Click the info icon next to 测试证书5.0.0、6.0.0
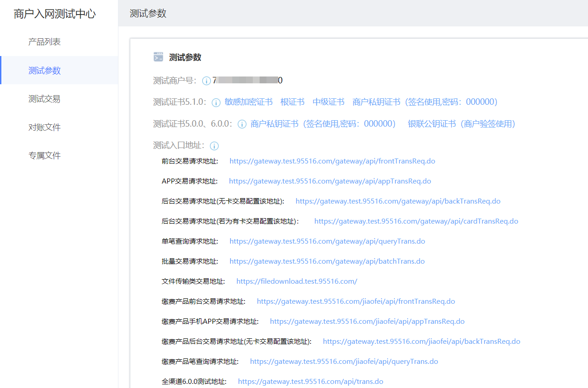The image size is (588, 388). (241, 124)
